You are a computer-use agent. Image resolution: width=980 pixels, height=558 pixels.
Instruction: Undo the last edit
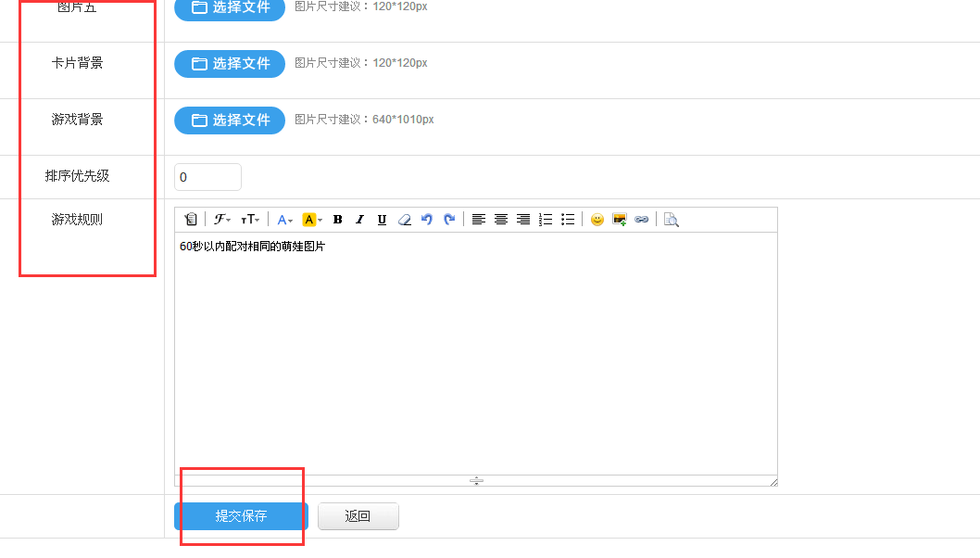[427, 220]
